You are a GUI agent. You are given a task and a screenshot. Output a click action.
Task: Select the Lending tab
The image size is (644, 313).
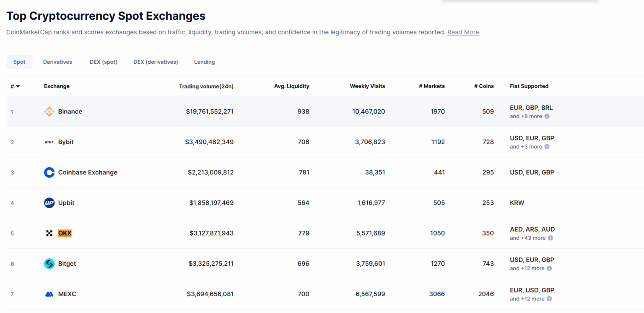pos(204,62)
